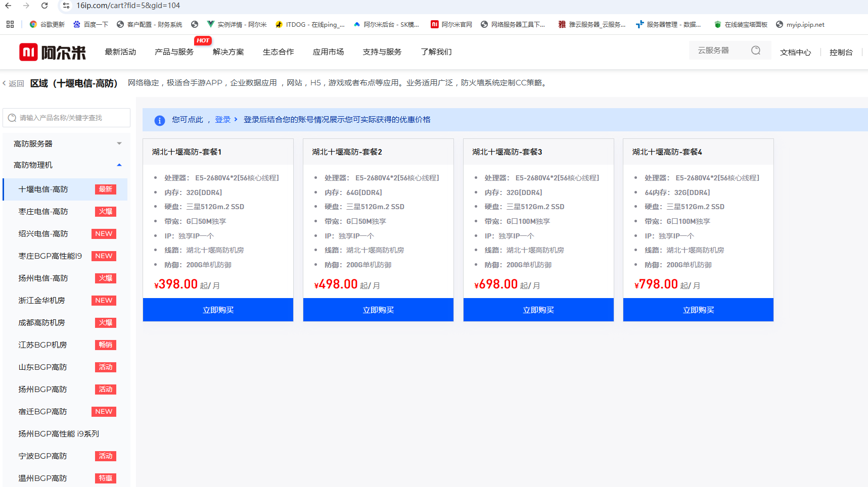Open the ITDOG 在线ping bookmark
The image size is (868, 487).
(x=310, y=24)
